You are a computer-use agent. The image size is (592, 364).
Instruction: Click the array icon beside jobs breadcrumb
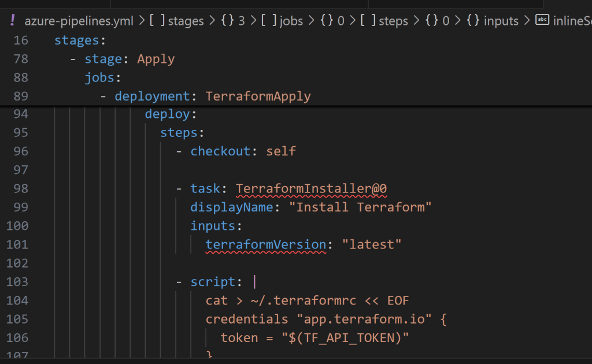click(x=269, y=21)
